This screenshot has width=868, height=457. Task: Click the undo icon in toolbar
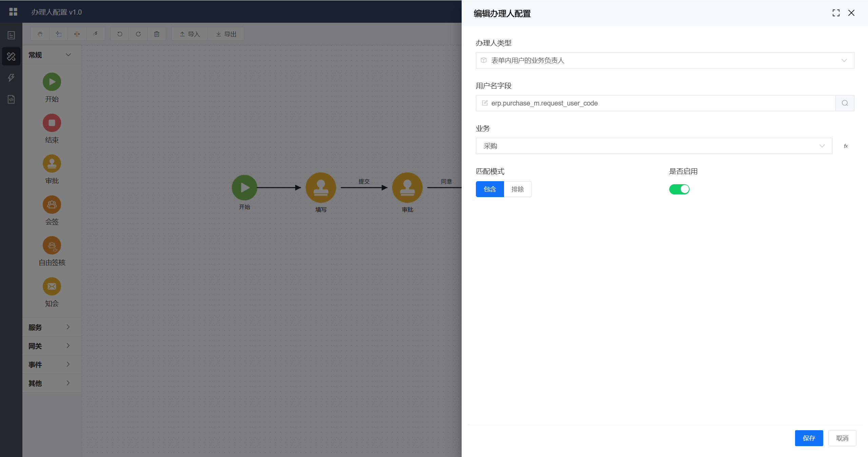point(120,34)
